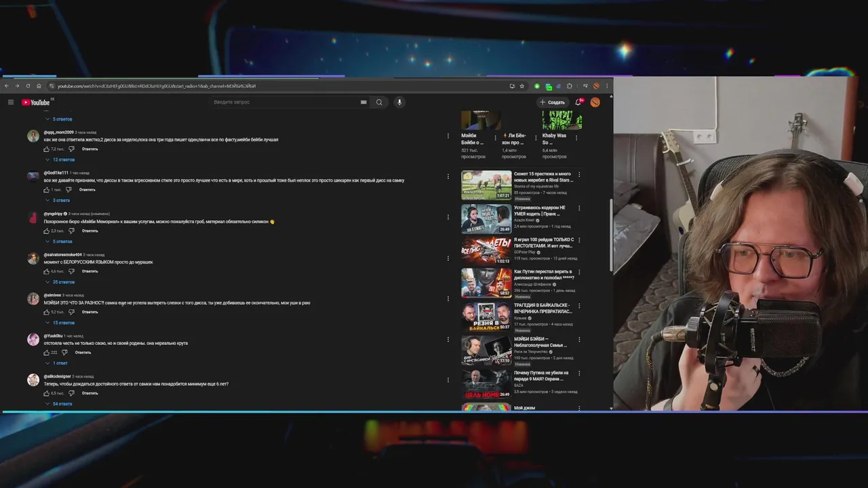
Task: Submit search with the magnifier button
Action: pos(379,102)
